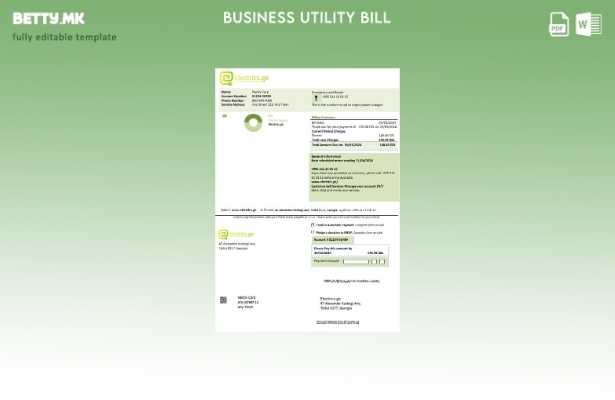Viewport: 615px width, 400px height.
Task: Click the 'fully editable template' text
Action: (x=64, y=37)
